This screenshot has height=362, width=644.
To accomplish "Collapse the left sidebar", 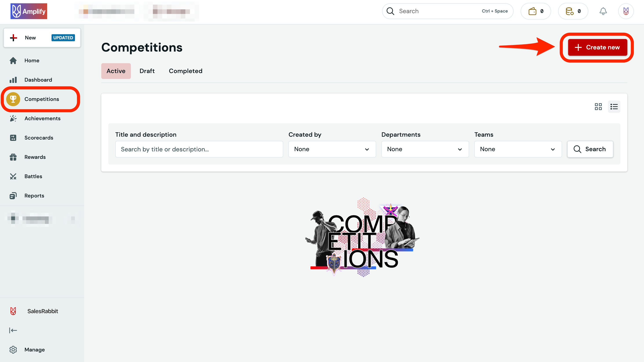I will coord(13,330).
